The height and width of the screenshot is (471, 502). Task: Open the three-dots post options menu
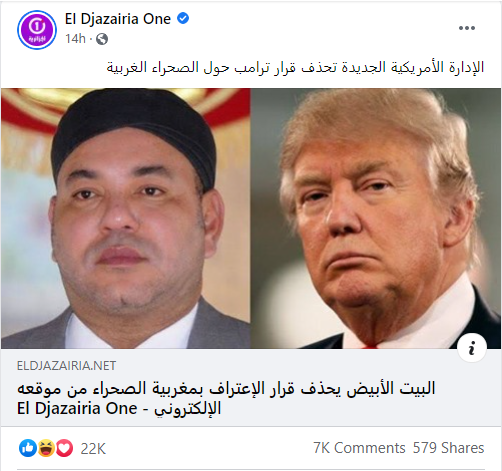467,28
